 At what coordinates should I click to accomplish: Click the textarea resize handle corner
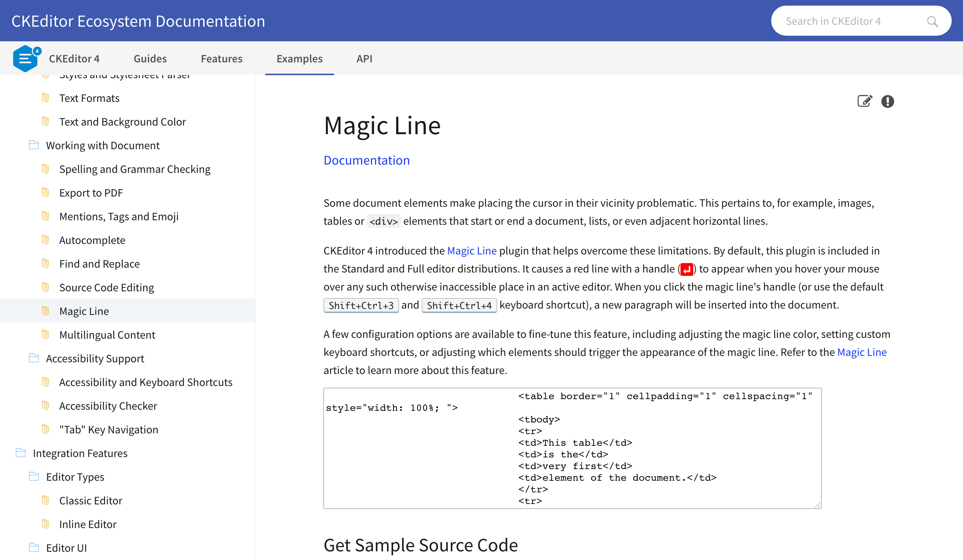coord(817,505)
